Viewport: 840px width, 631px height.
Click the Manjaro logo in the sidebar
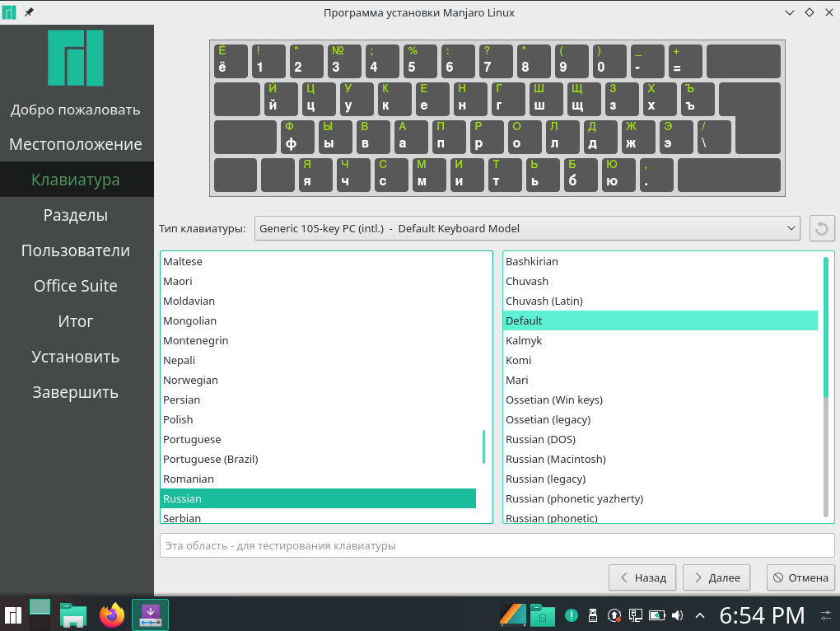(76, 58)
